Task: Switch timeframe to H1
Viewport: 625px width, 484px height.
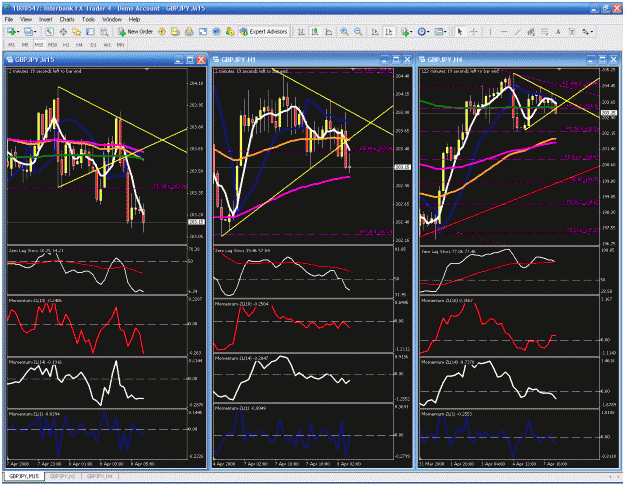Action: (66, 45)
